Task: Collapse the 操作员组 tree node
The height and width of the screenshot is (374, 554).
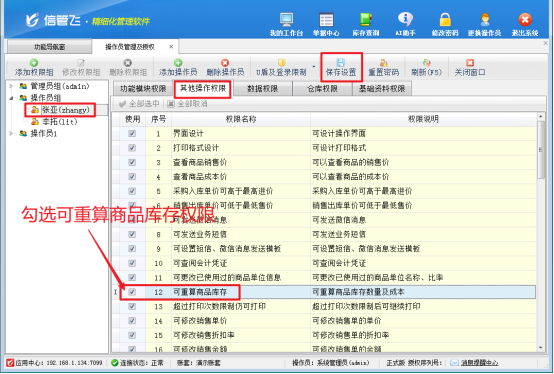Action: 11,98
